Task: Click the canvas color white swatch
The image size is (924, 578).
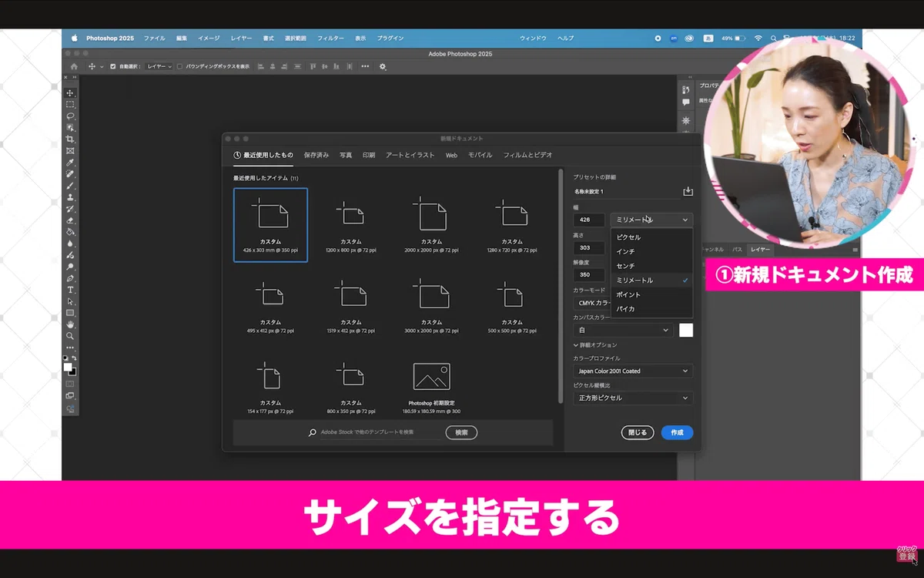Action: pos(686,330)
